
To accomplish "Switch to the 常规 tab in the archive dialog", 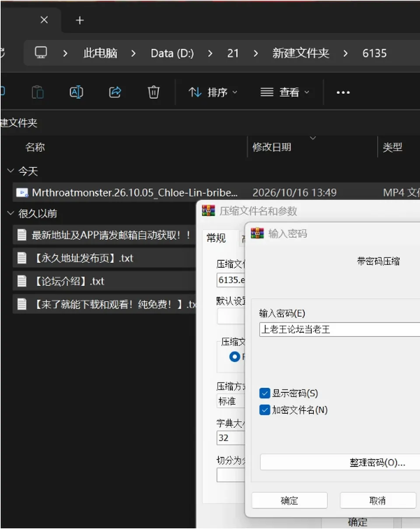I will 216,238.
